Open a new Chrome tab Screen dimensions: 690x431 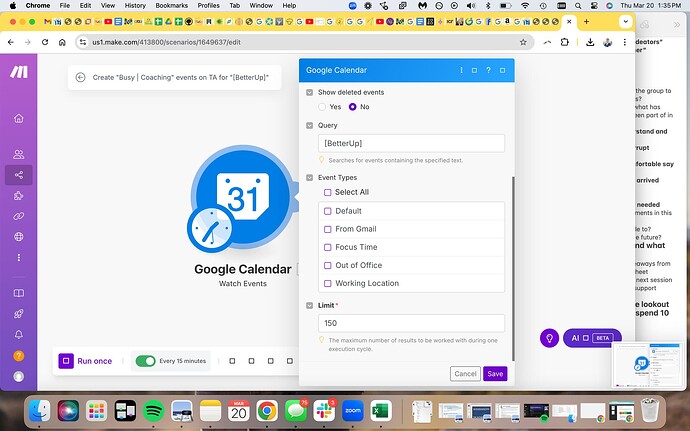pos(586,22)
